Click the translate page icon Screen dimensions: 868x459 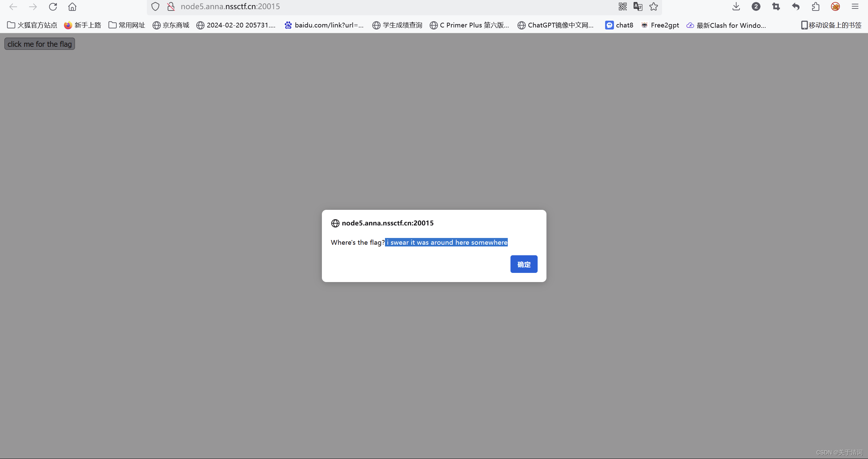[638, 7]
